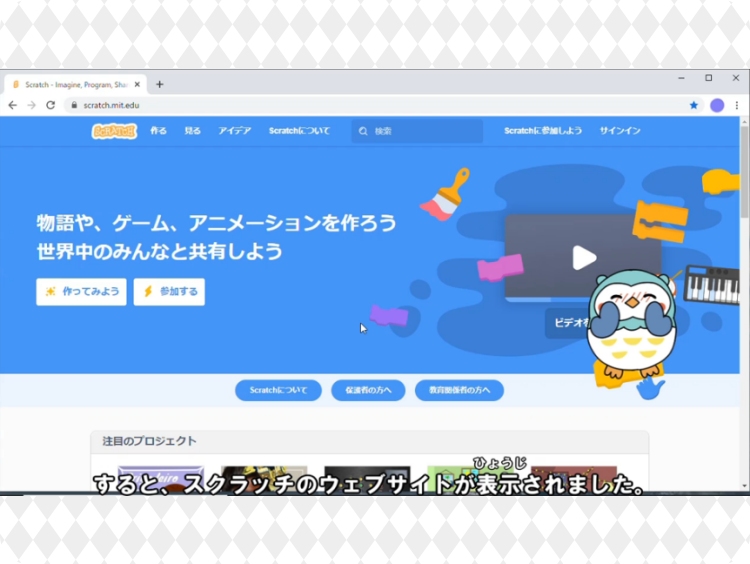Click the page vertical scrollbar thumb
Image resolution: width=750 pixels, height=564 pixels.
coord(744,172)
